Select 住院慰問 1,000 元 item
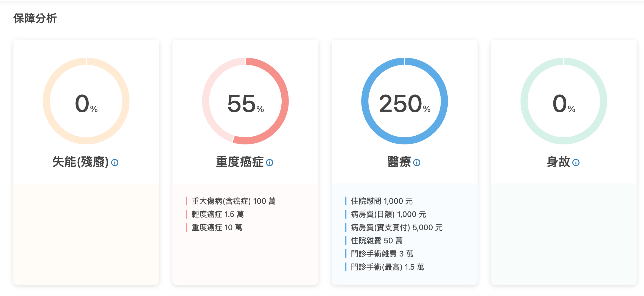Viewport: 644px width, 296px height. click(x=382, y=201)
